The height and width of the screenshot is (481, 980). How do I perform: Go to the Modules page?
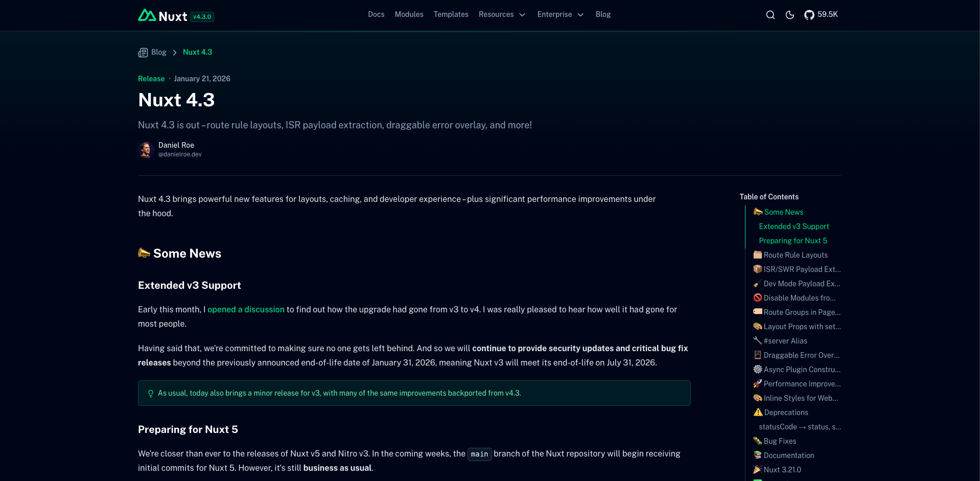tap(409, 15)
